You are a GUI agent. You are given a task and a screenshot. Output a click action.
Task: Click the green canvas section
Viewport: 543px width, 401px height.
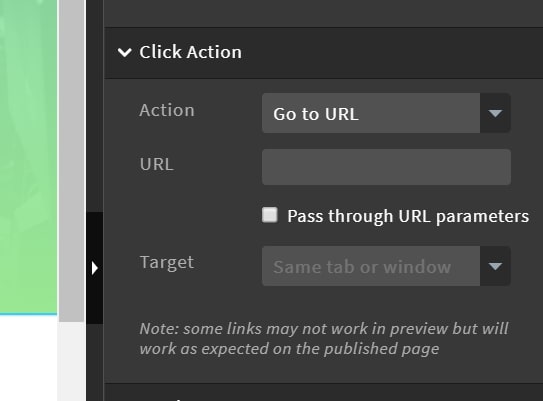[28, 157]
